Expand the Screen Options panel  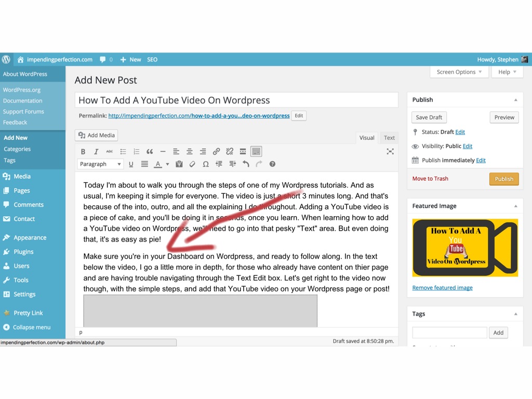(x=459, y=72)
